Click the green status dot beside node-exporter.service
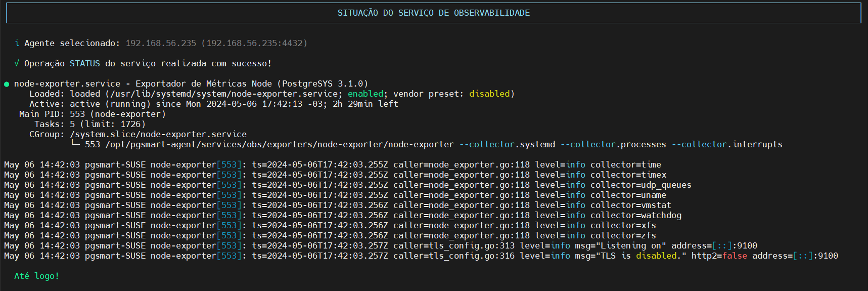Viewport: 868px width, 291px height. (7, 84)
